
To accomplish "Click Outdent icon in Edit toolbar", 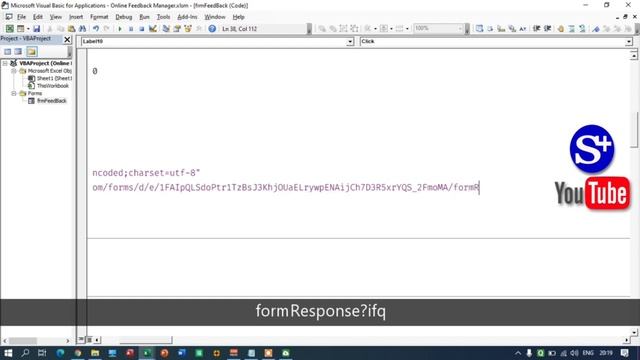I will [547, 29].
